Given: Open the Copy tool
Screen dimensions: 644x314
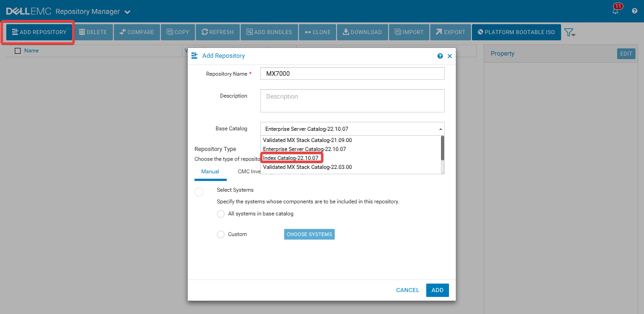Looking at the screenshot, I should (170, 32).
